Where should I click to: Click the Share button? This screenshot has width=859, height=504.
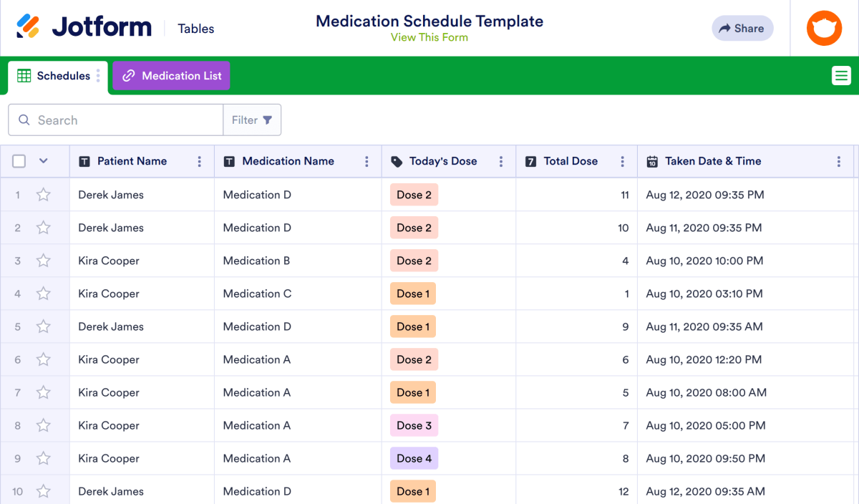pyautogui.click(x=742, y=28)
